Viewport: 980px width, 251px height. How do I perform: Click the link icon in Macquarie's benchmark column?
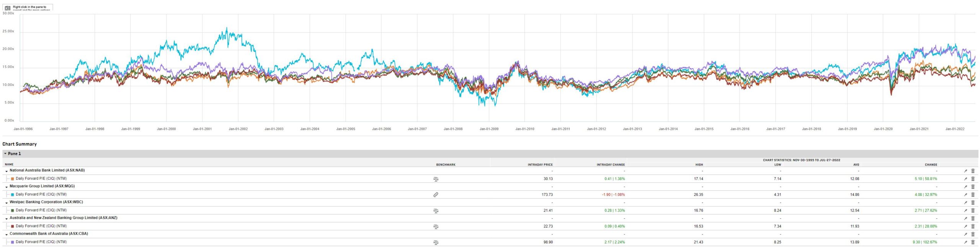point(436,195)
